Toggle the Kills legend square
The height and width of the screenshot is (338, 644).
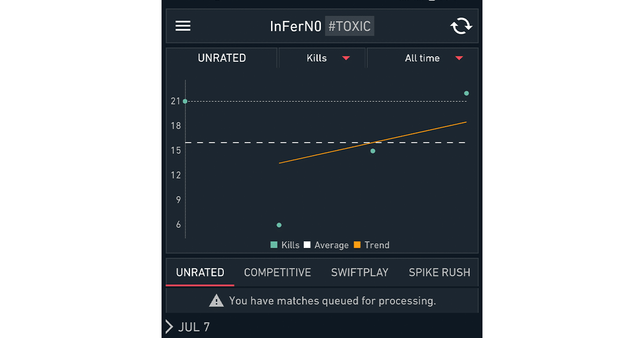[x=274, y=245]
